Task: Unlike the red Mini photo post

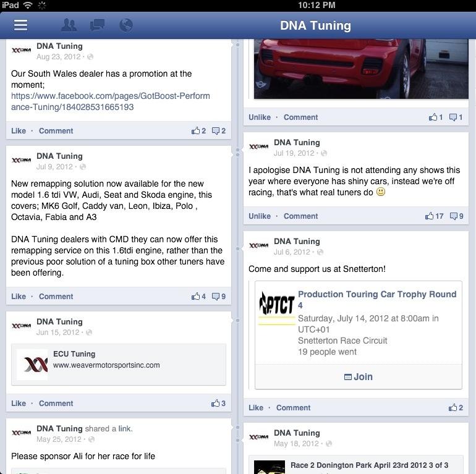Action: 260,117
